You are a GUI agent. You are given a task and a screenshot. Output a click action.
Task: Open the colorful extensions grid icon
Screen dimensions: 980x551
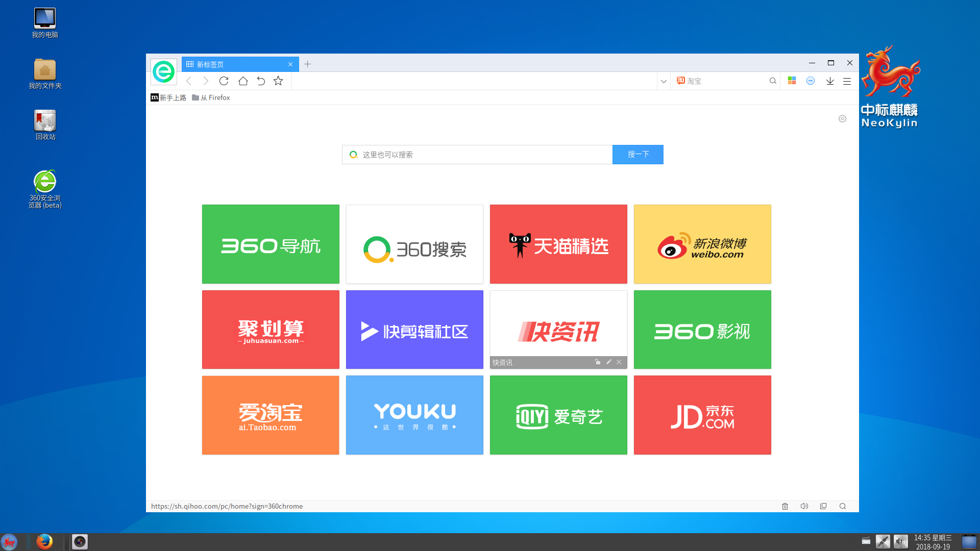point(792,81)
